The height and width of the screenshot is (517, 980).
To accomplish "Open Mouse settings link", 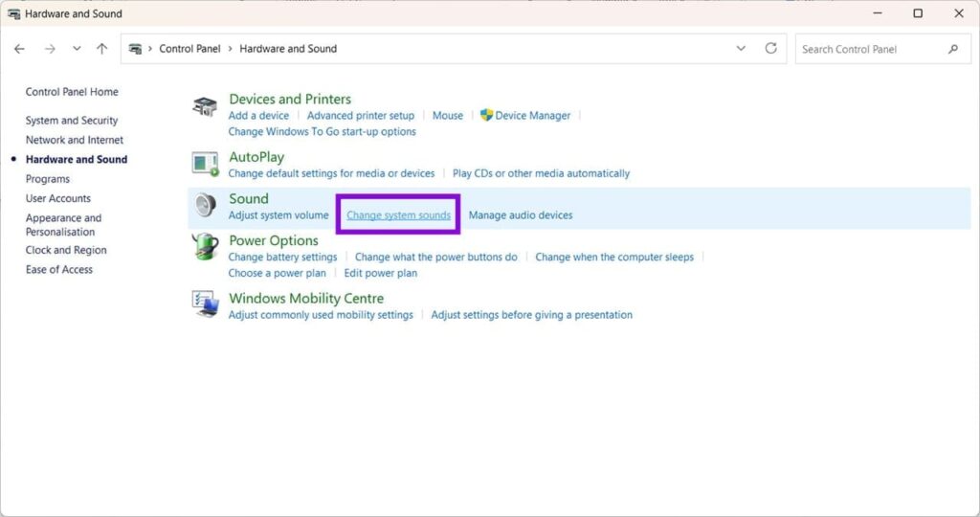I will click(x=448, y=116).
